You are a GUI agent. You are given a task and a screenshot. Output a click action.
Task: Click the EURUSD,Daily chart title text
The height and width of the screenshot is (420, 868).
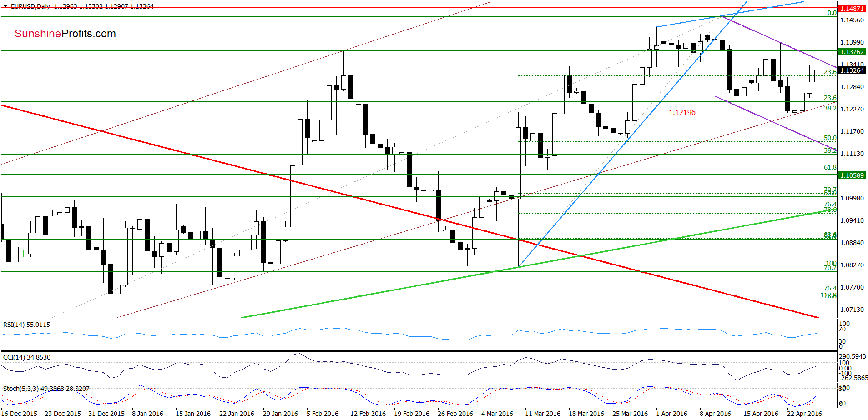pos(30,6)
